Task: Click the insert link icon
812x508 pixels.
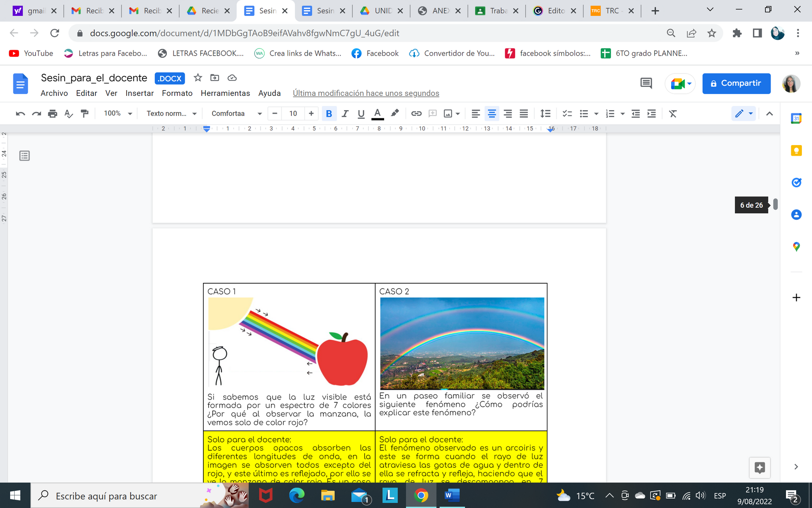Action: (416, 114)
